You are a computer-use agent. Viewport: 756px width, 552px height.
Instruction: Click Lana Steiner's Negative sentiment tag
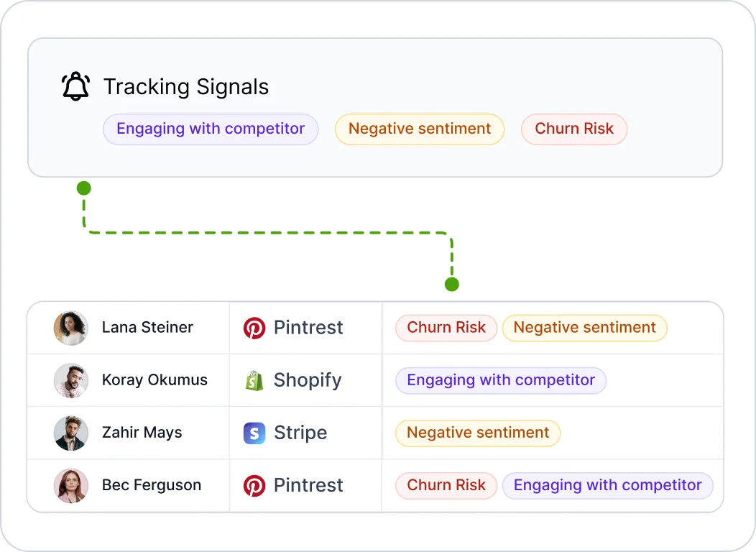tap(585, 328)
